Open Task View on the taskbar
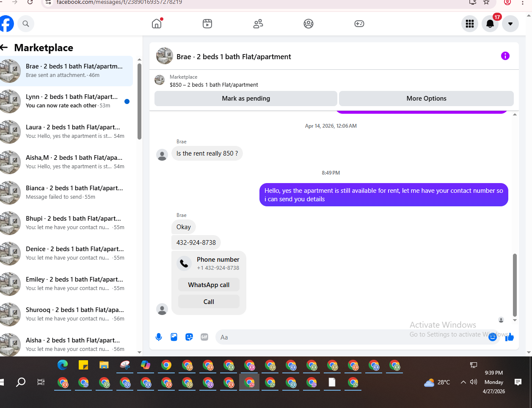This screenshot has width=532, height=408. click(41, 382)
